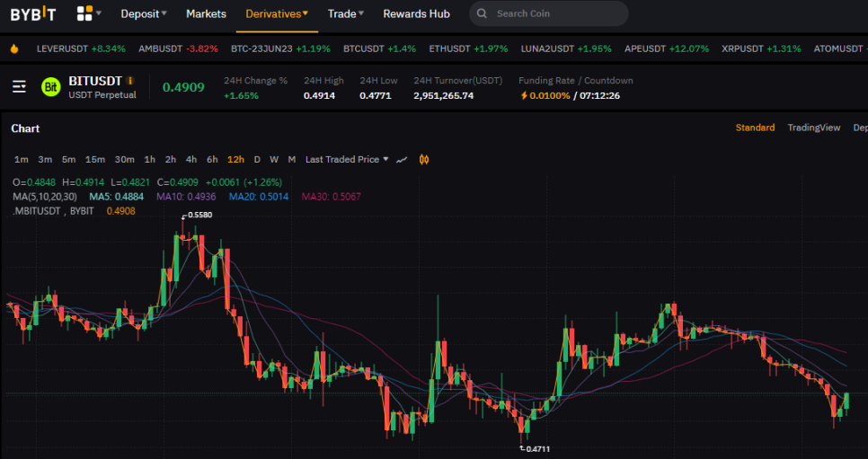Select the weekly W timeframe
Image resolution: width=868 pixels, height=459 pixels.
pos(274,160)
